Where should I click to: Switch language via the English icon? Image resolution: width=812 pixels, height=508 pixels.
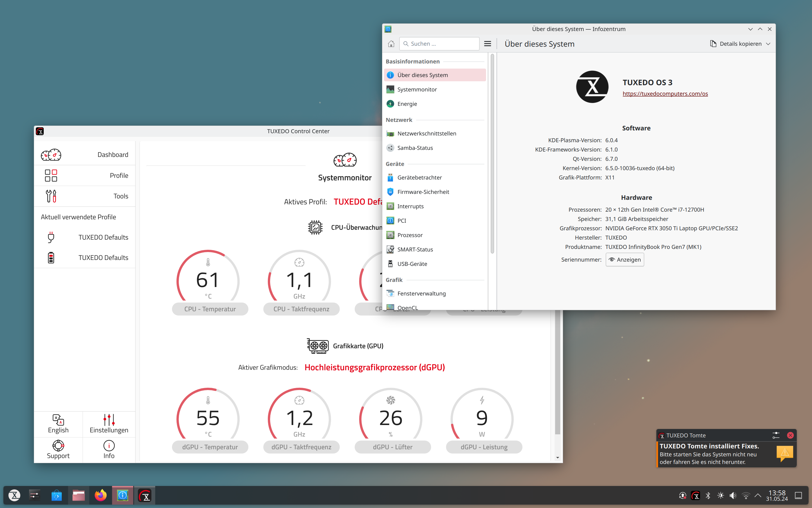click(x=58, y=424)
